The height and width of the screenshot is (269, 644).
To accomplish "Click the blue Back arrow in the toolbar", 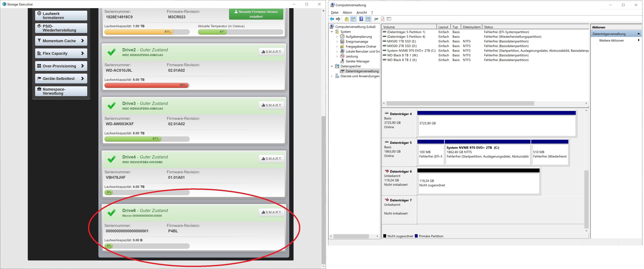I will (332, 19).
